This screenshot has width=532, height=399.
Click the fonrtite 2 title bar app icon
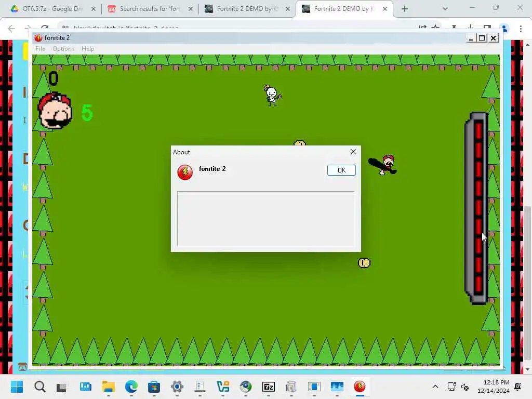pyautogui.click(x=38, y=37)
